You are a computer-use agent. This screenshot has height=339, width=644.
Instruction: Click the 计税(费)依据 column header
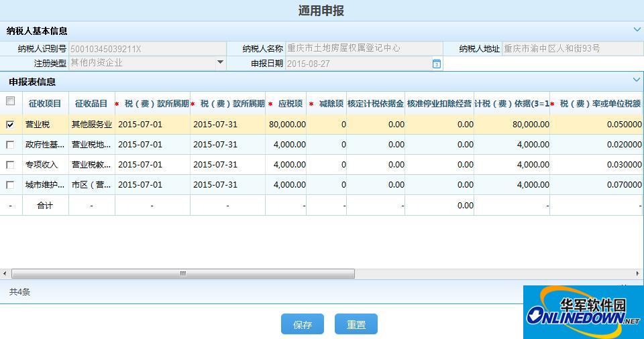click(512, 104)
